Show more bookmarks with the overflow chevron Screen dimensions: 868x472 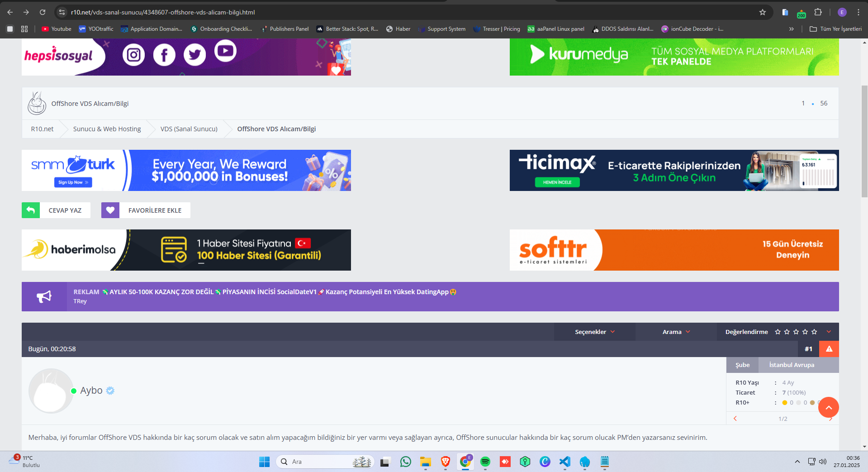pos(792,29)
